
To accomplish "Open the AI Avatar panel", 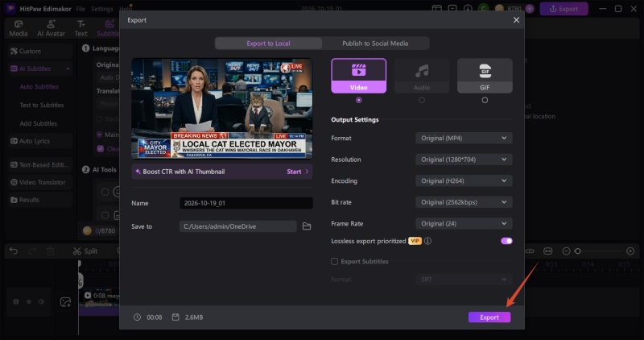I will click(x=51, y=28).
